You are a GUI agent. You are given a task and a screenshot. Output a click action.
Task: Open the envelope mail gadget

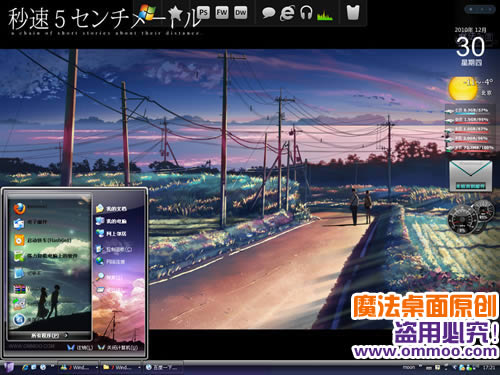click(470, 176)
